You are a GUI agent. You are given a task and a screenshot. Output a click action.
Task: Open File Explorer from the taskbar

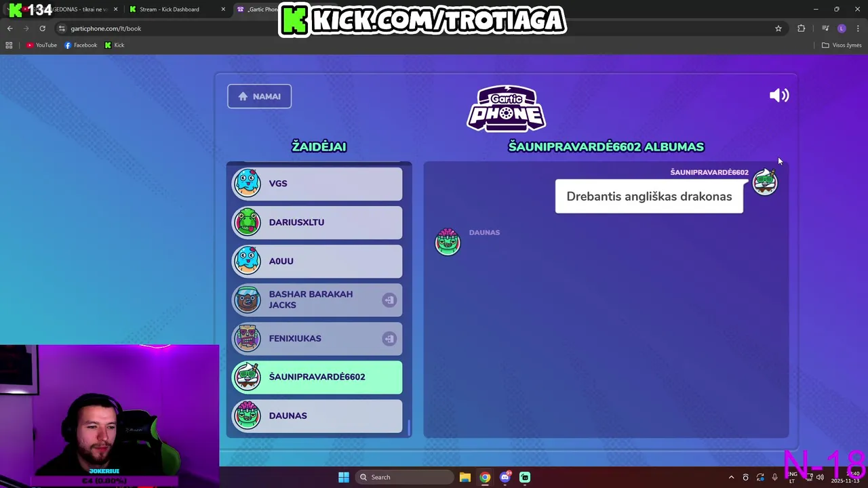(x=465, y=477)
